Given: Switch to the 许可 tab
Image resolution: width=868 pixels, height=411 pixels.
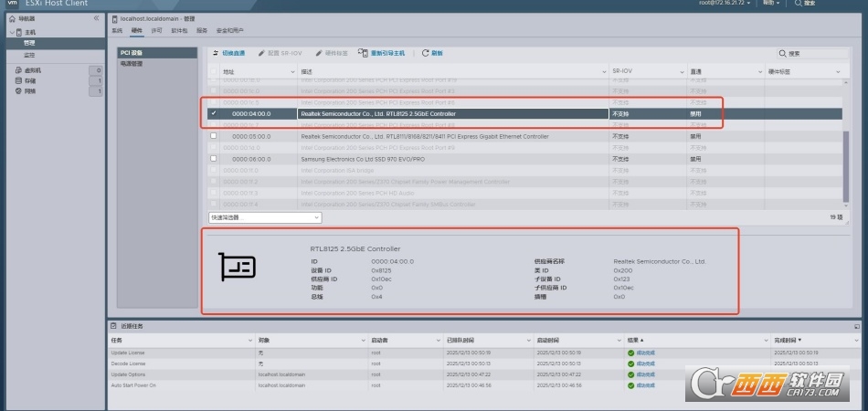Looking at the screenshot, I should click(156, 30).
